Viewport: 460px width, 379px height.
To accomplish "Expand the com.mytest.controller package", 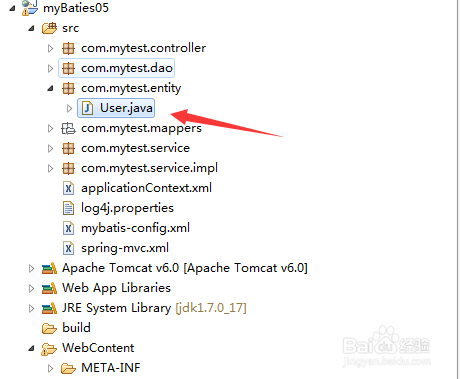I will point(50,49).
